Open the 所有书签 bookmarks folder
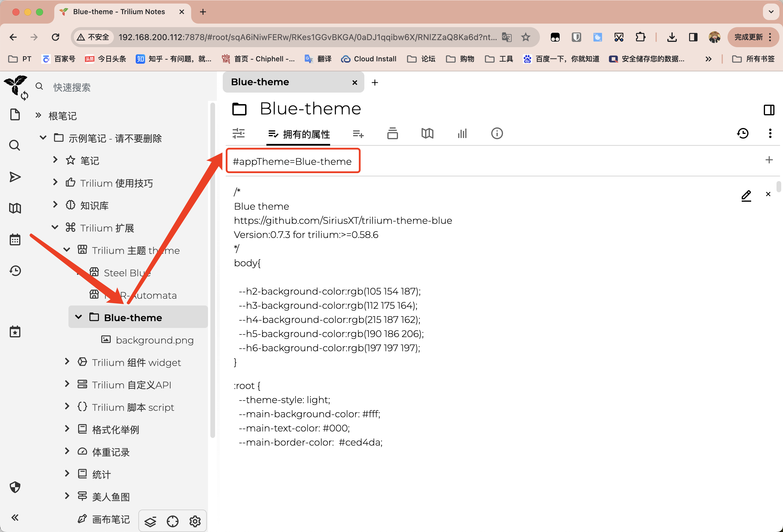This screenshot has width=783, height=532. (753, 59)
